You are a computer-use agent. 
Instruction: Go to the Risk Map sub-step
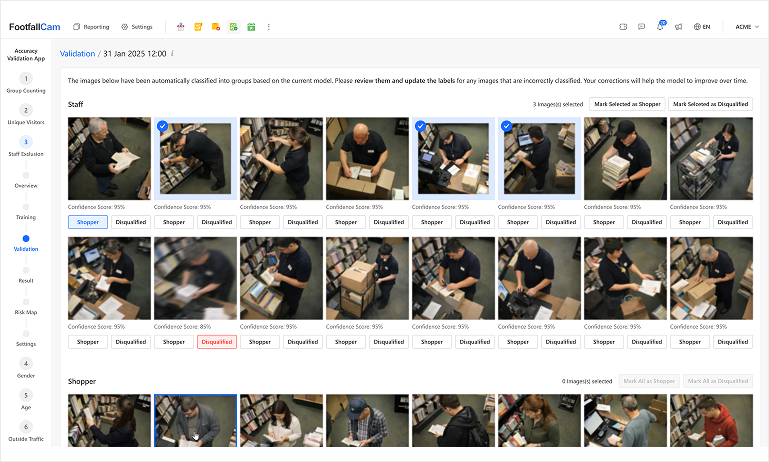(x=26, y=307)
